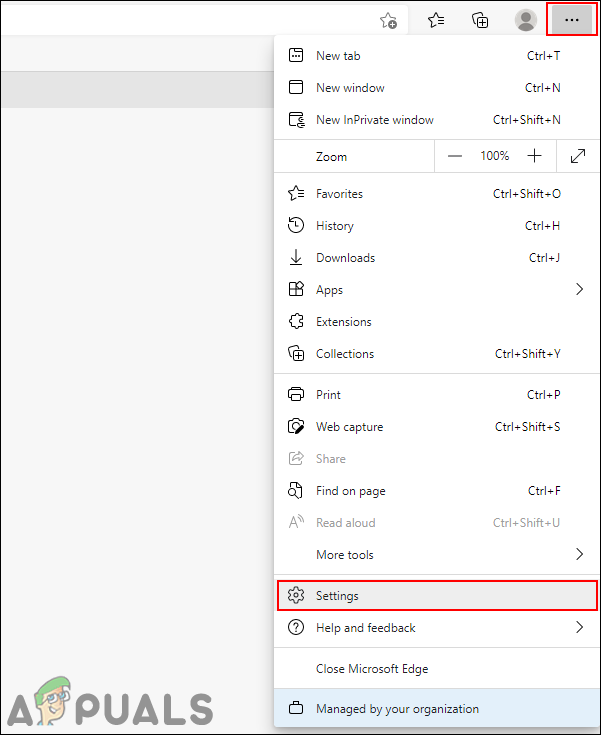Open the Favorites toolbar icon

[x=436, y=20]
